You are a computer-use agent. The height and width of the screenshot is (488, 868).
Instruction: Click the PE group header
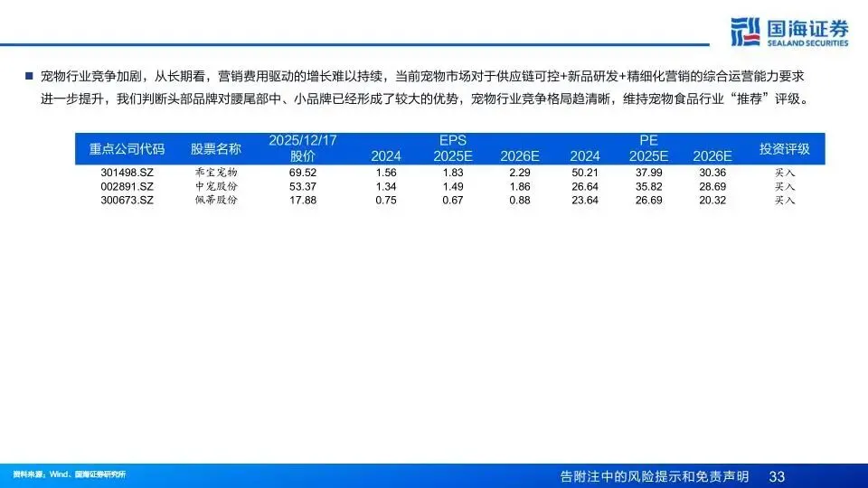[x=648, y=141]
